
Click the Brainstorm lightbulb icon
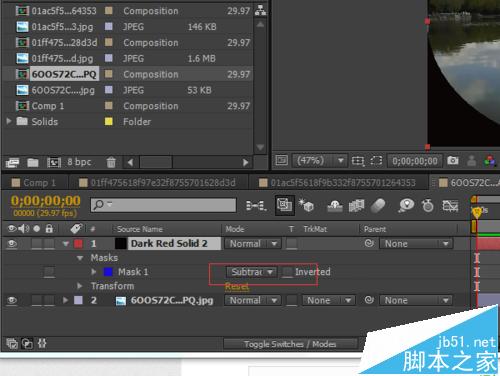tap(406, 205)
